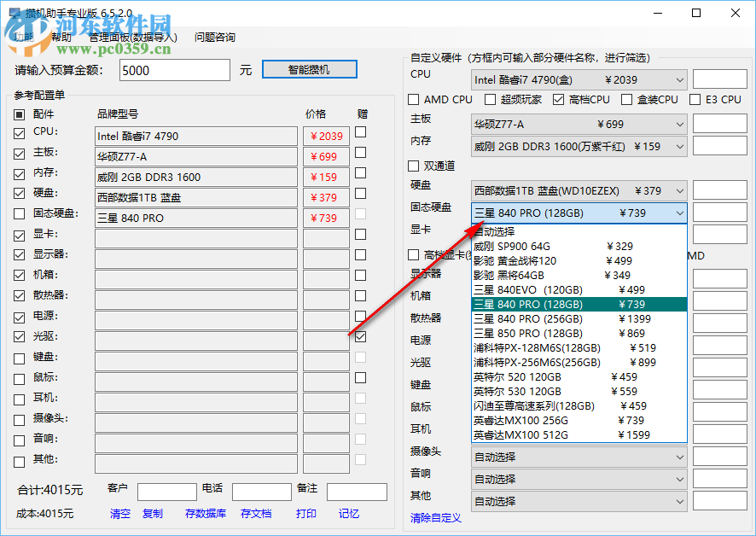This screenshot has height=536, width=756.
Task: Click the 清空 link to clear the list
Action: tap(119, 515)
